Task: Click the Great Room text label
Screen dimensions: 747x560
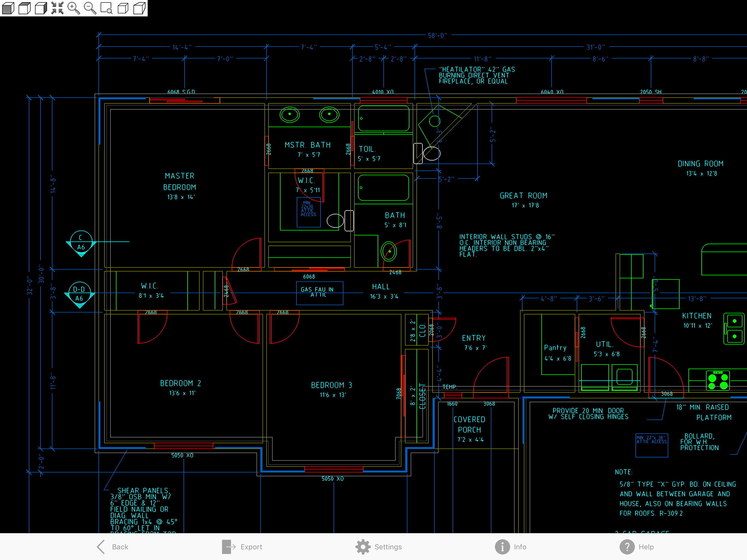Action: 523,196
